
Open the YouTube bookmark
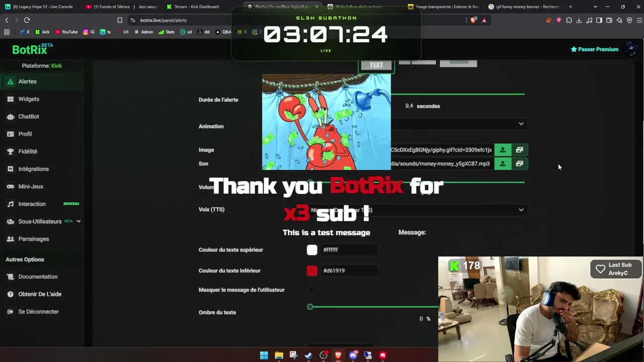click(x=66, y=32)
